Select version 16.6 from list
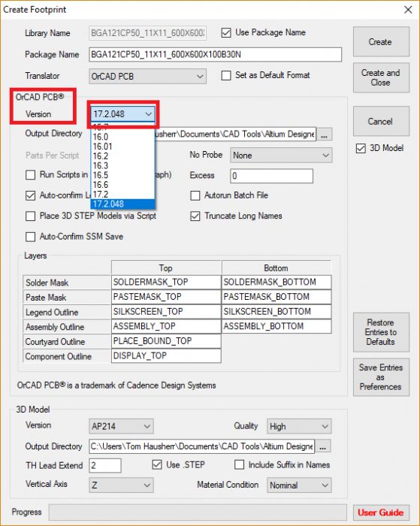 (x=122, y=185)
